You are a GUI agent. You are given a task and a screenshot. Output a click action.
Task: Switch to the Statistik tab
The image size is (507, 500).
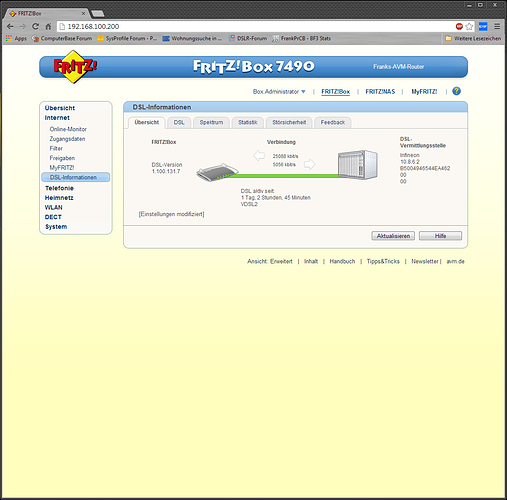248,123
